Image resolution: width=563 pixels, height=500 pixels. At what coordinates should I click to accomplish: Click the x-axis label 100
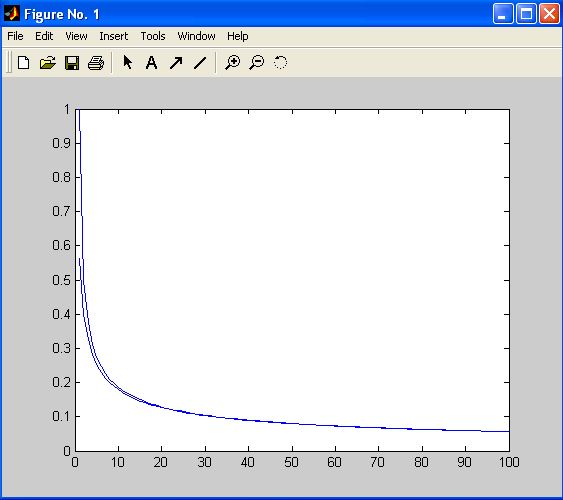(509, 462)
